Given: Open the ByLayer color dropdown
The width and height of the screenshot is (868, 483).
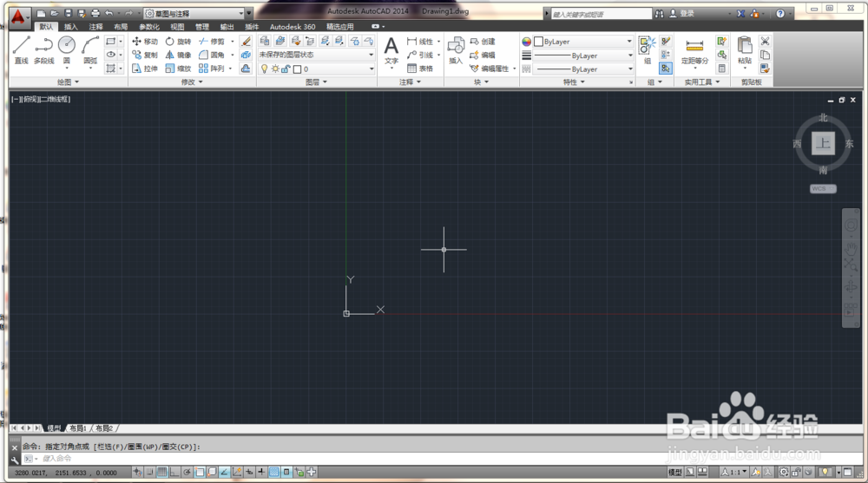Looking at the screenshot, I should pyautogui.click(x=583, y=42).
